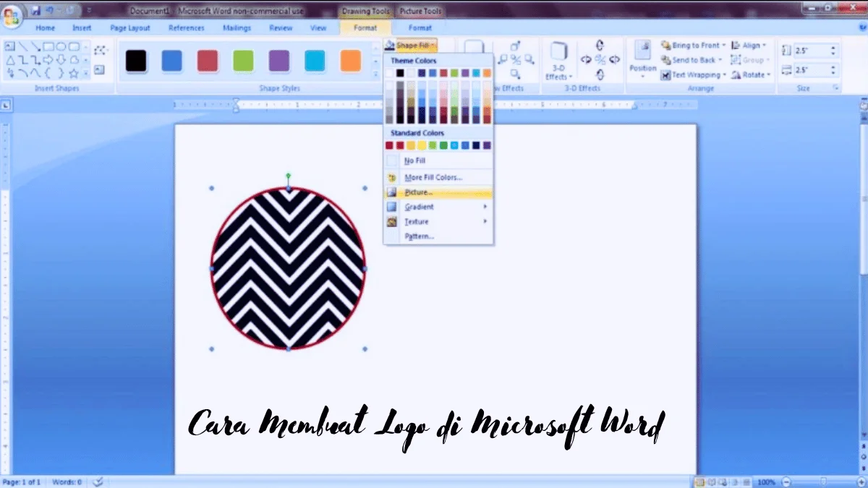This screenshot has height=488, width=868.
Task: Select the oval shape in Insert Shapes
Action: click(61, 46)
